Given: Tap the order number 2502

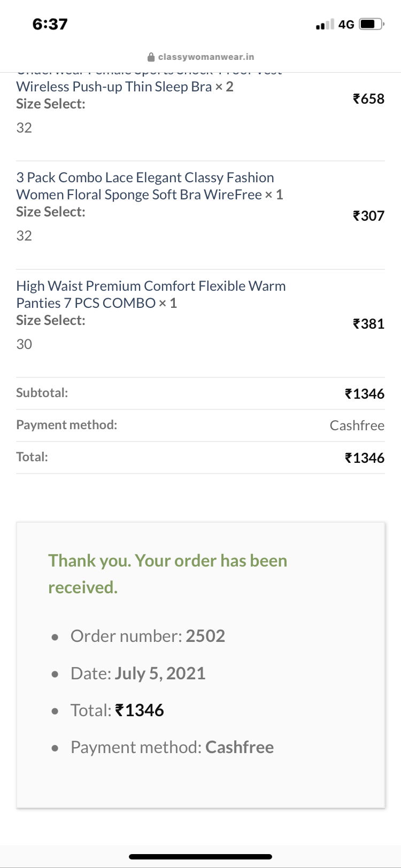Looking at the screenshot, I should [x=205, y=636].
